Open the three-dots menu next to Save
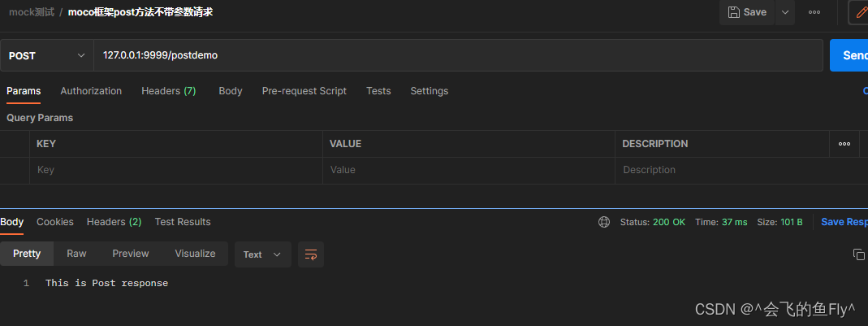 click(x=814, y=12)
